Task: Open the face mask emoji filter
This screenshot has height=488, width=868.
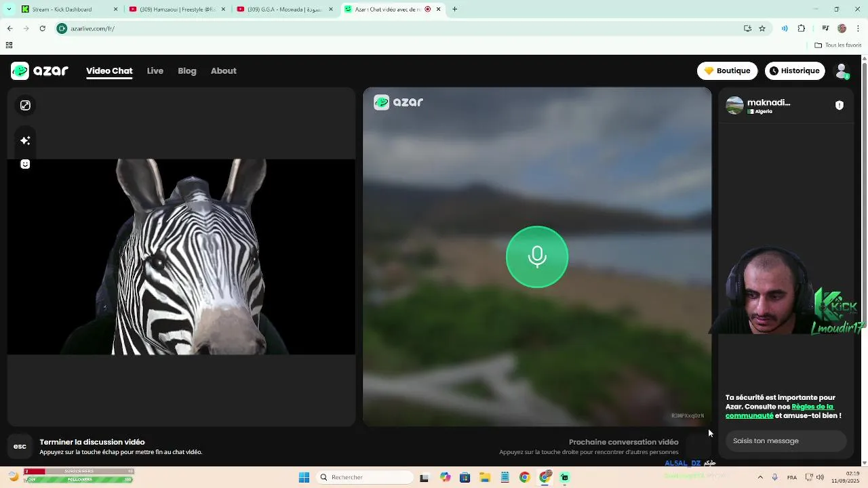Action: click(25, 164)
